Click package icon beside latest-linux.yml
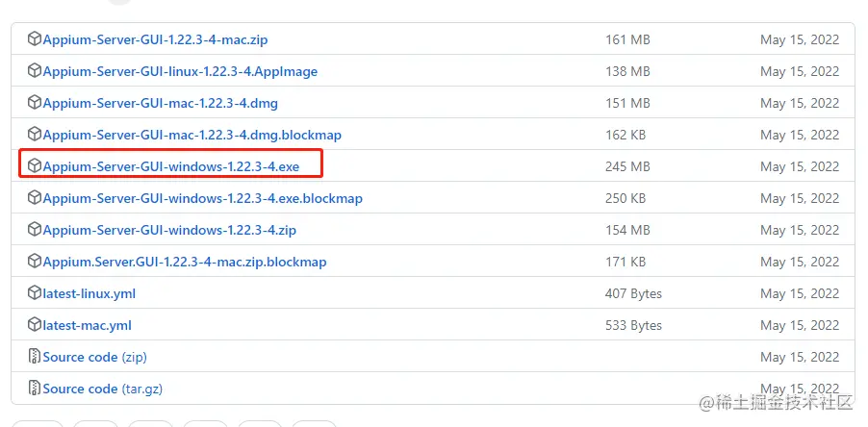 tap(35, 292)
